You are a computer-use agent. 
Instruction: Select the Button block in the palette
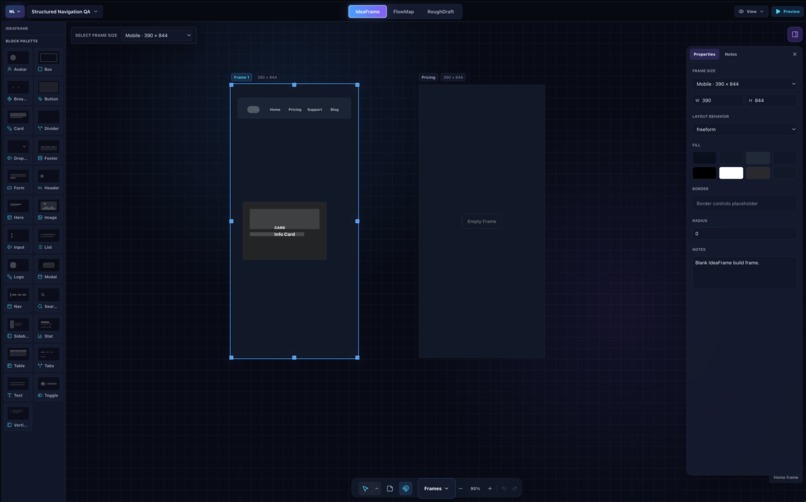coord(48,91)
